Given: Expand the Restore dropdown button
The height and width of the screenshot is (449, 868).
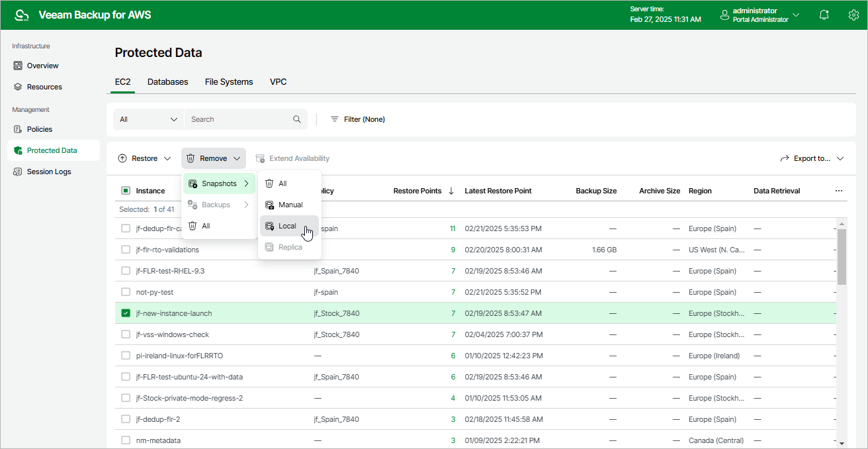Looking at the screenshot, I should tap(144, 158).
